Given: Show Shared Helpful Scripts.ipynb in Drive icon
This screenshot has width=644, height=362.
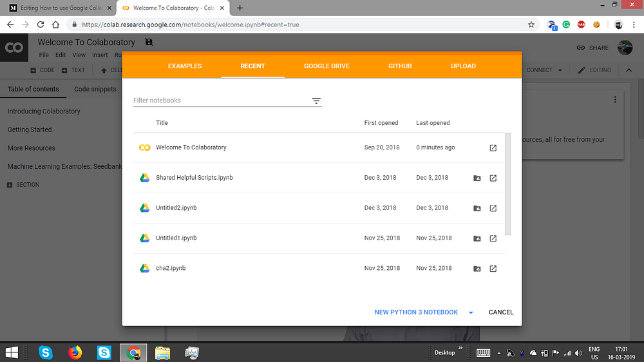Looking at the screenshot, I should pos(477,178).
